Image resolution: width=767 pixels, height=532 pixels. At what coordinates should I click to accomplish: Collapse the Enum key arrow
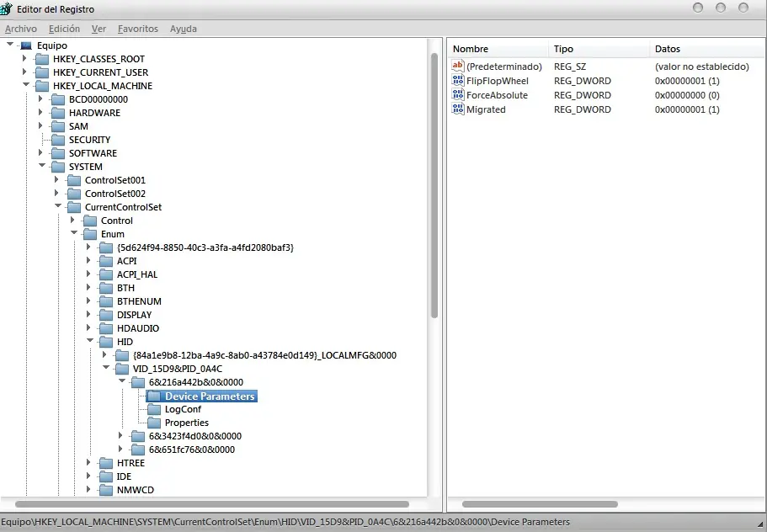pyautogui.click(x=74, y=233)
